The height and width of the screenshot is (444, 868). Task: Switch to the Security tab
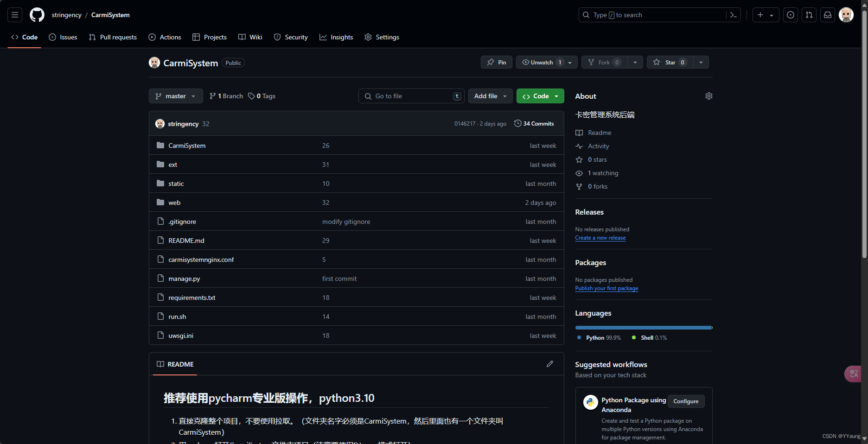pyautogui.click(x=291, y=37)
